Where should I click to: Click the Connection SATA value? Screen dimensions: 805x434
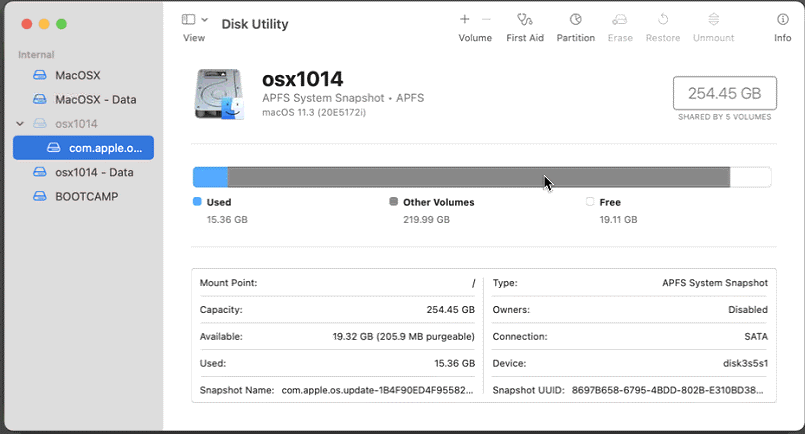756,337
